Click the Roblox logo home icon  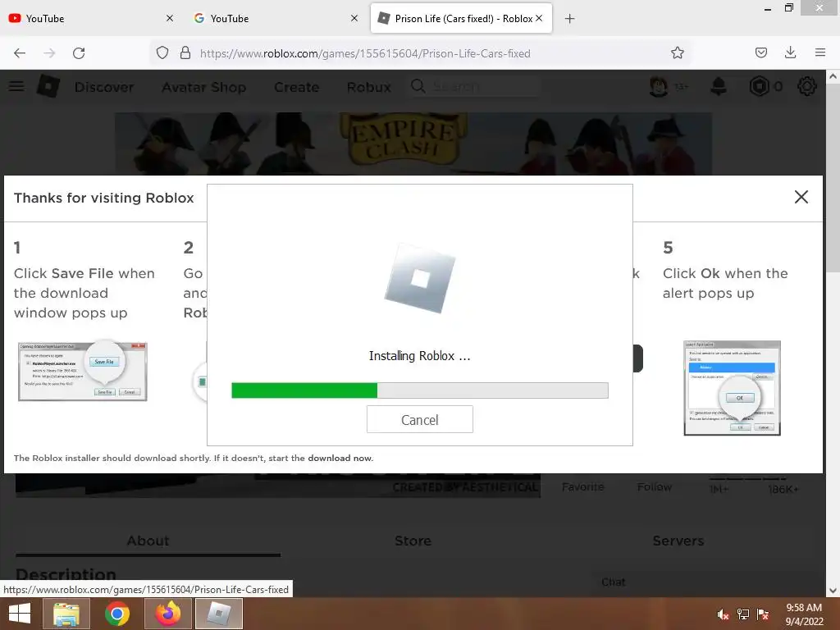pos(48,86)
